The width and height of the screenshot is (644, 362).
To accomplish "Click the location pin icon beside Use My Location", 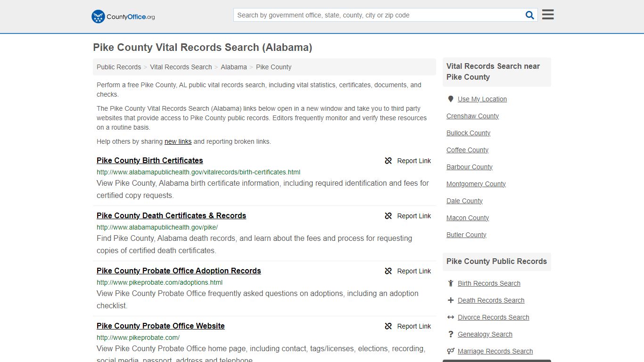I will pos(451,99).
